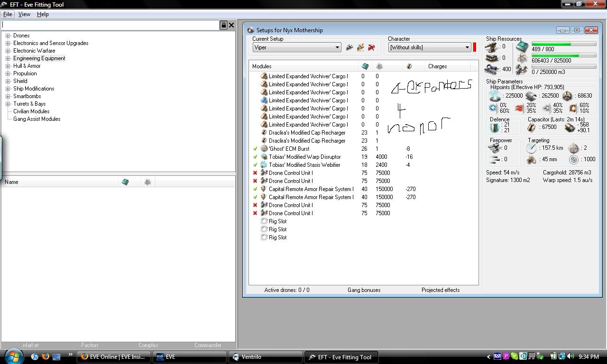The width and height of the screenshot is (607, 364).
Task: Click the Cargohold: 28756 m3 value
Action: pyautogui.click(x=567, y=173)
